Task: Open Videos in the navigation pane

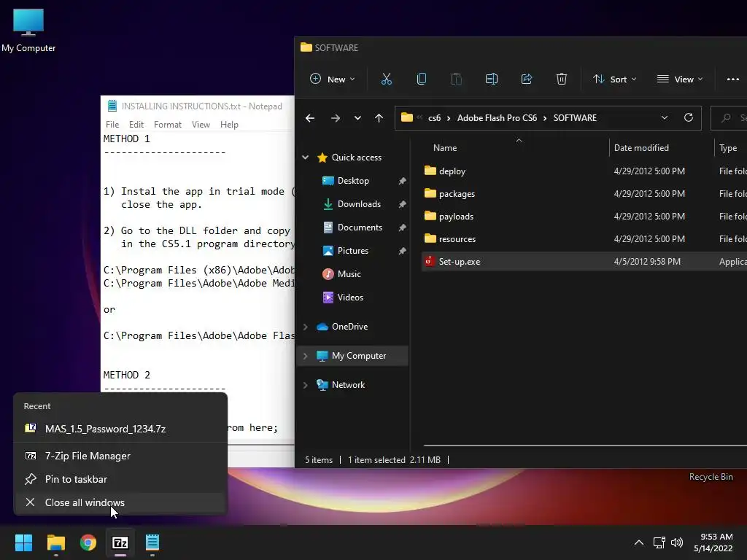Action: (x=350, y=297)
